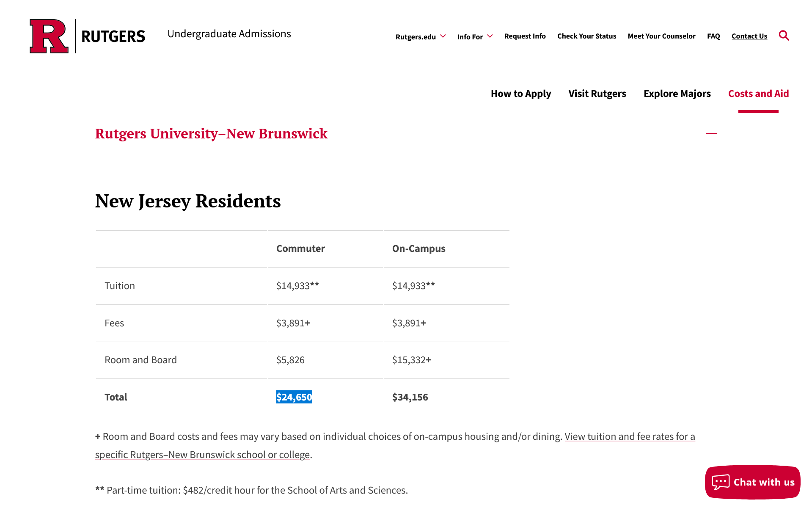The width and height of the screenshot is (812, 508).
Task: Click the Rutgers University–New Brunswick heading
Action: (211, 134)
